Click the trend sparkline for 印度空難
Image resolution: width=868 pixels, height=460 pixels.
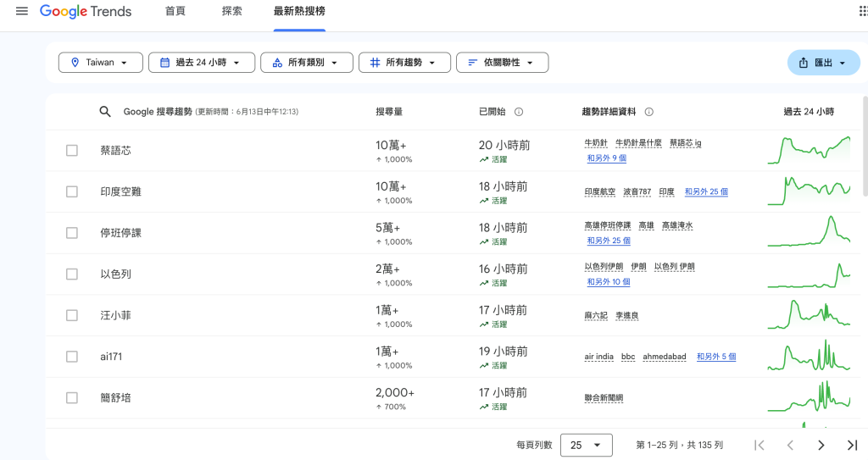click(809, 191)
